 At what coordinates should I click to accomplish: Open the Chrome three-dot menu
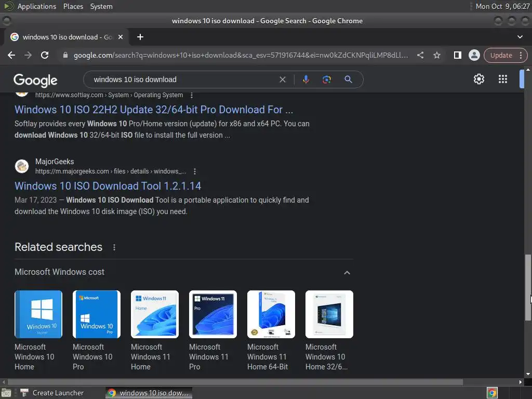[521, 55]
